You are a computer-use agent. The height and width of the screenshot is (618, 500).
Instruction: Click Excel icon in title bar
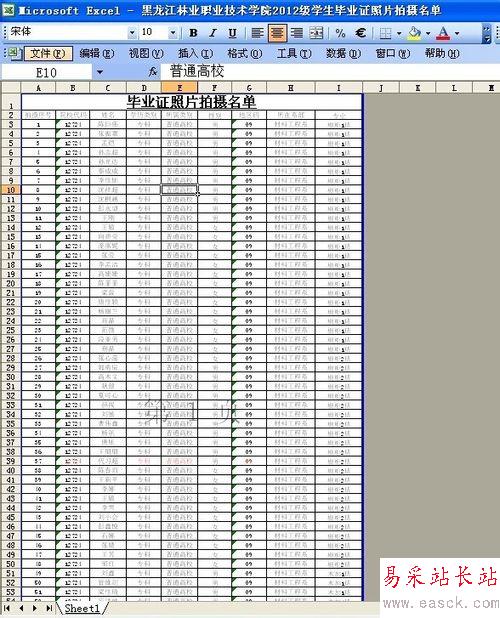[x=8, y=10]
